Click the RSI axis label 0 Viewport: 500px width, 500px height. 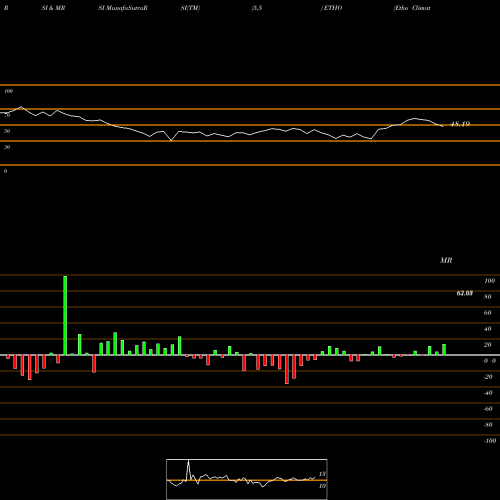pos(5,171)
